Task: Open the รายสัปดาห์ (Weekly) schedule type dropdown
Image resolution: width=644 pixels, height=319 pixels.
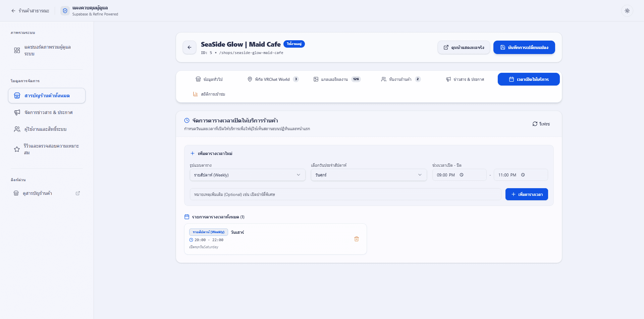Action: point(248,175)
